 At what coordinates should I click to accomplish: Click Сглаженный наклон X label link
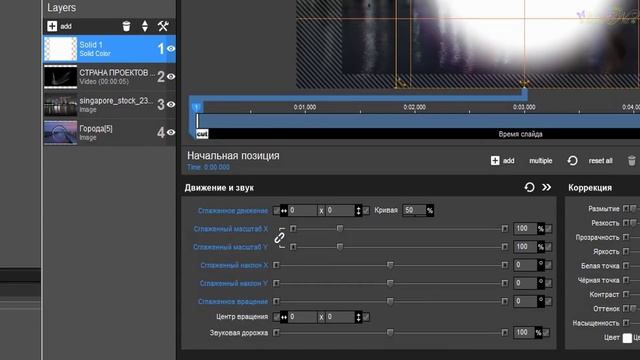234,265
